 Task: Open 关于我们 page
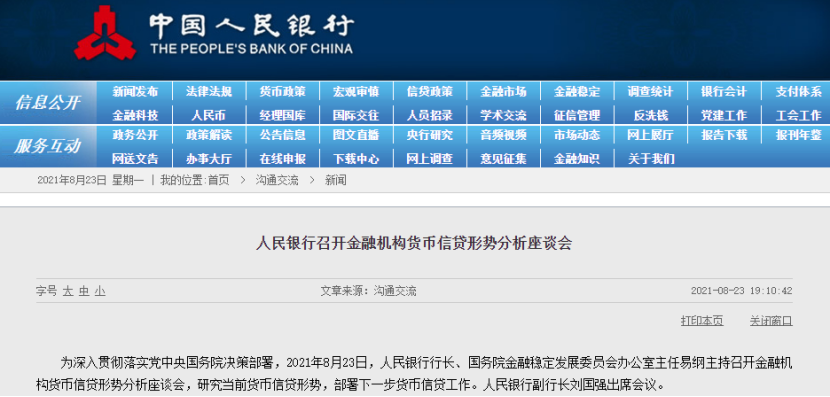pos(651,158)
